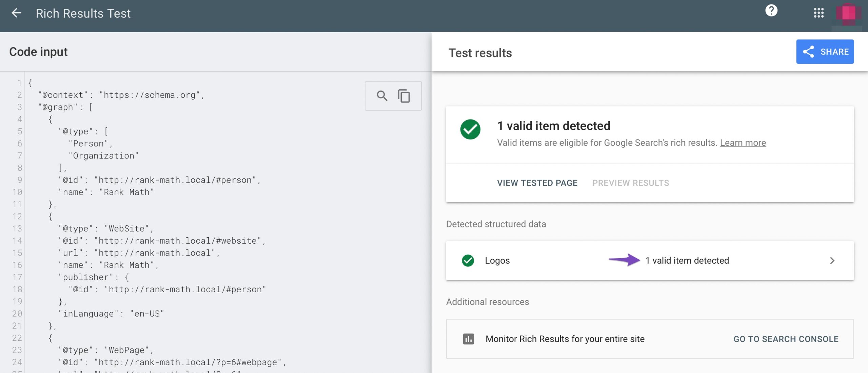This screenshot has height=373, width=868.
Task: Click the "WebSite" type line
Action: pyautogui.click(x=106, y=228)
